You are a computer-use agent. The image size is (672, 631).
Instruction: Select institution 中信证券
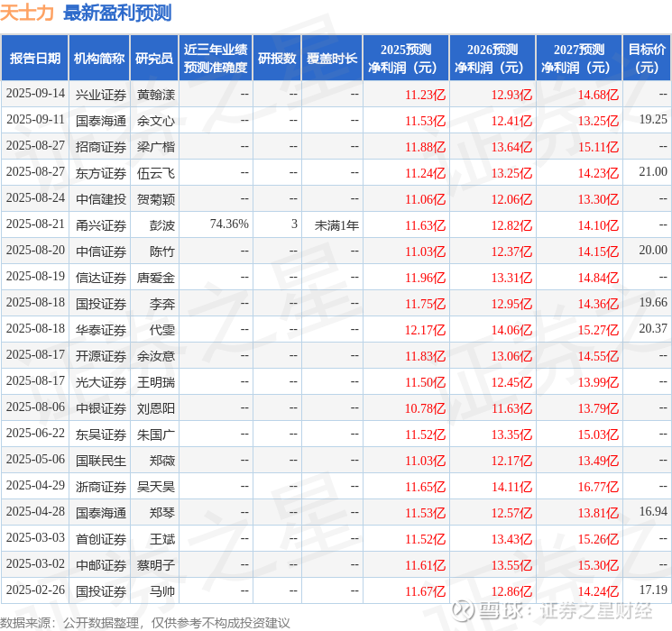(101, 251)
